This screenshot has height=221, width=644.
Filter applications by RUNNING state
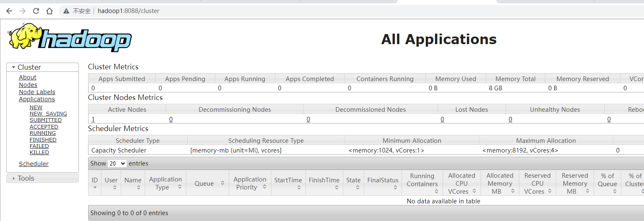pos(43,133)
